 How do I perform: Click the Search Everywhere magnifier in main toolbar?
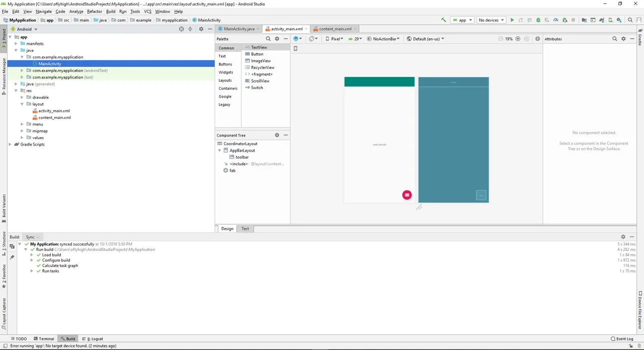click(x=630, y=20)
